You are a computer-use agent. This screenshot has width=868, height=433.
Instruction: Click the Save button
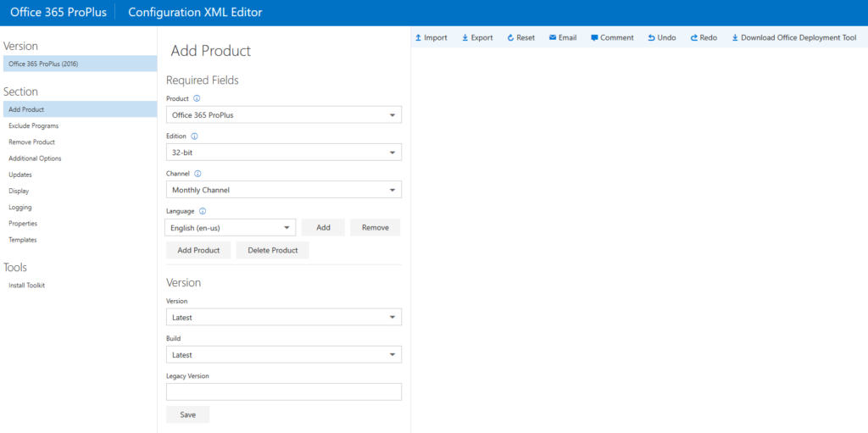(187, 414)
